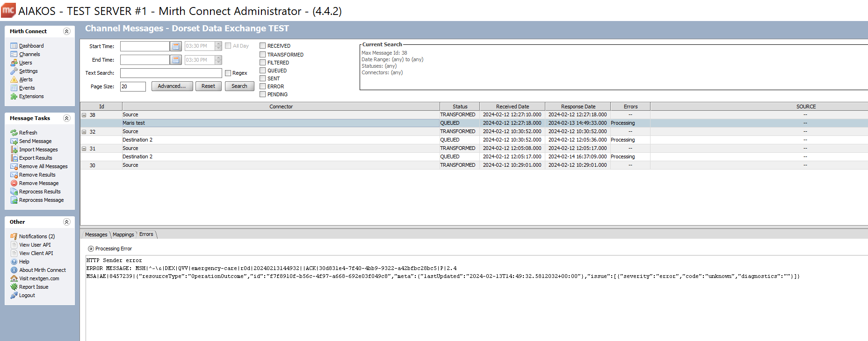Image resolution: width=868 pixels, height=341 pixels.
Task: Click the Reprocess Message icon
Action: [x=14, y=200]
